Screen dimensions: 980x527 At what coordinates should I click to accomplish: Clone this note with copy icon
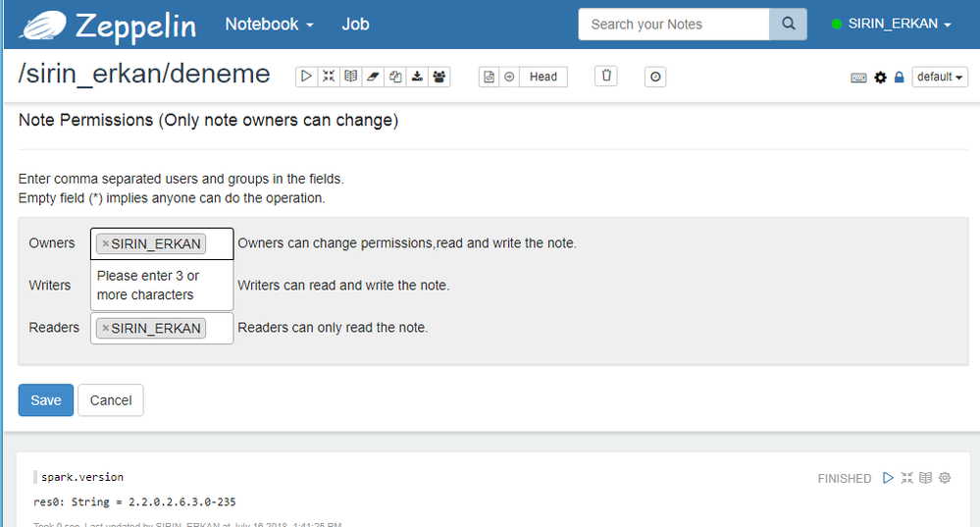(x=395, y=77)
